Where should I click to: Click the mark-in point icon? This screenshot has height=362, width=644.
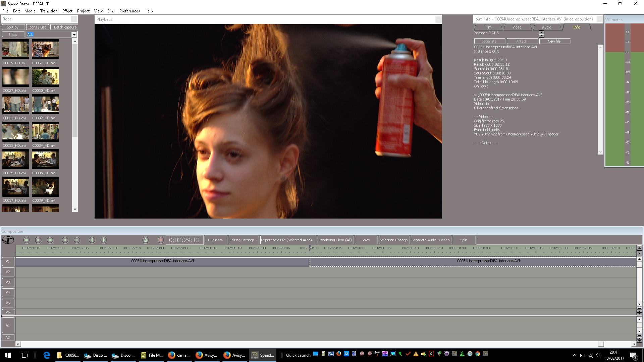pyautogui.click(x=92, y=240)
